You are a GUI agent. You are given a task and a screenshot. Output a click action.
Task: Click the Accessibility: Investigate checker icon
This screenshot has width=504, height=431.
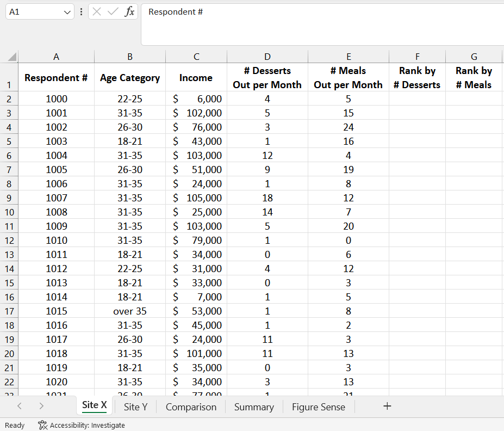click(43, 425)
